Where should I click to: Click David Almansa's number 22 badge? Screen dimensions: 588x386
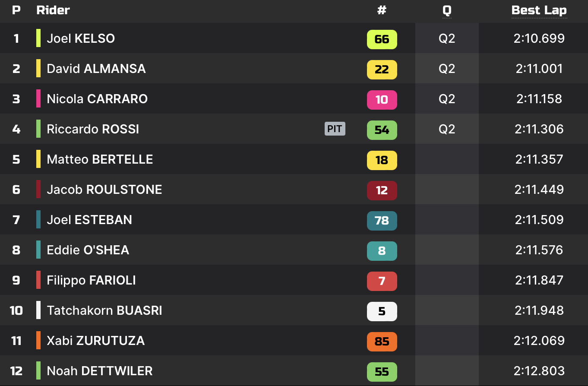point(382,70)
